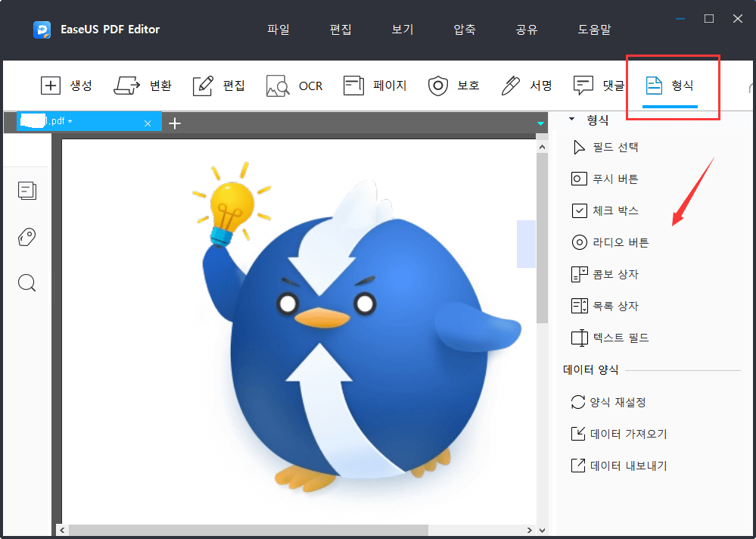This screenshot has height=539, width=756.
Task: Select the 라디오 버튼 form field tool
Action: click(607, 242)
